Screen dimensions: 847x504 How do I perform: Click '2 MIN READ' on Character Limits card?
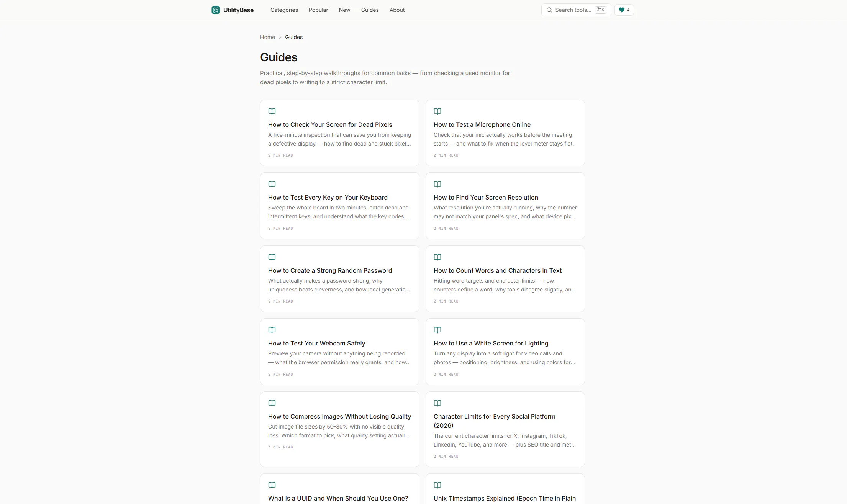point(446,457)
